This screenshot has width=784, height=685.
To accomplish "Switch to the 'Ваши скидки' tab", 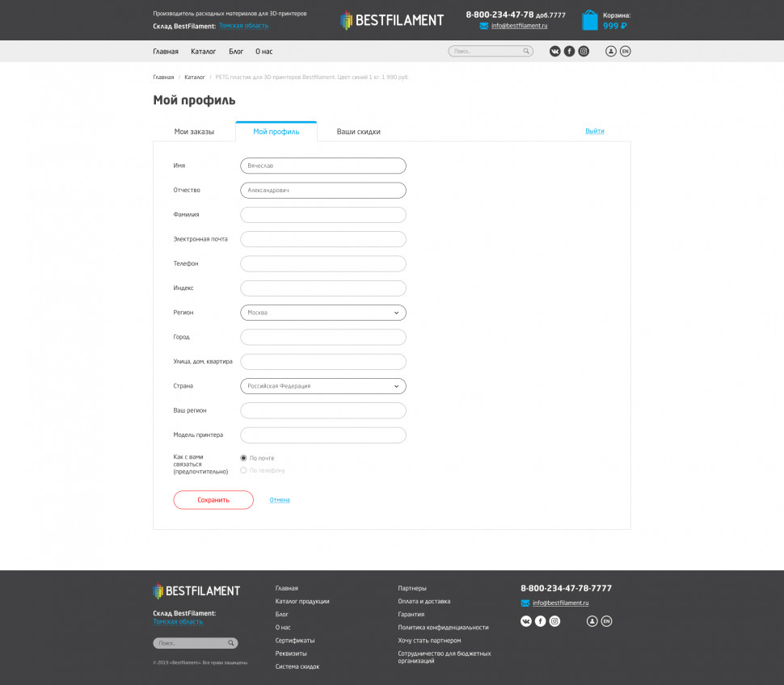I will (359, 132).
